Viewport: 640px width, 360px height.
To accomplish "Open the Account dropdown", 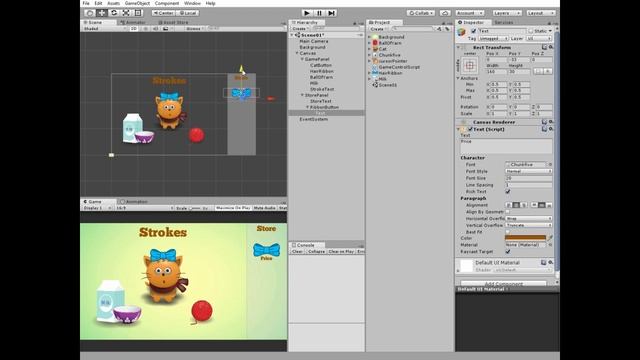I will (x=469, y=13).
